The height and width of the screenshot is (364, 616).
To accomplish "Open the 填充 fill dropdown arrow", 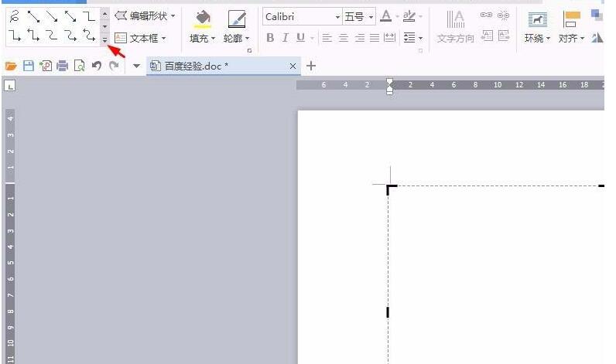I will click(213, 39).
